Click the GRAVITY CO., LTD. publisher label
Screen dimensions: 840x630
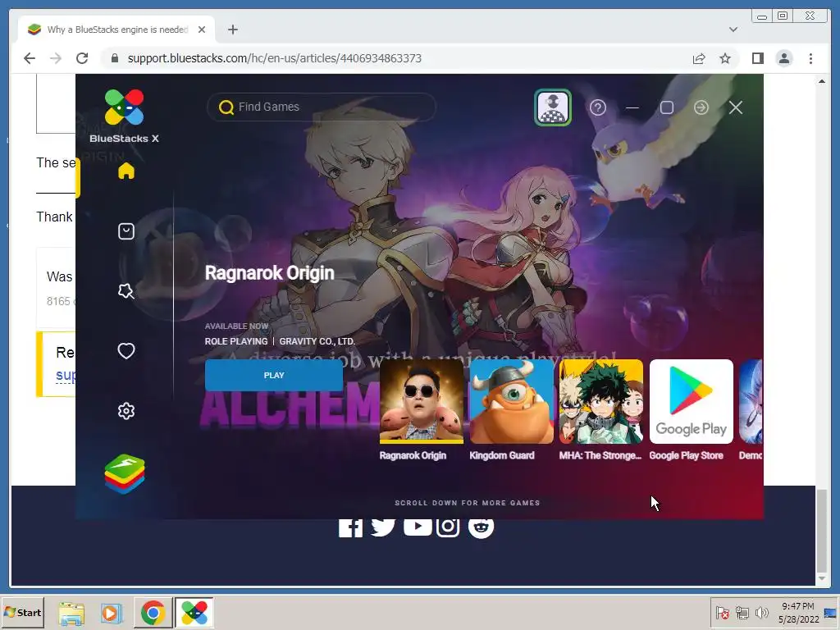click(x=317, y=341)
